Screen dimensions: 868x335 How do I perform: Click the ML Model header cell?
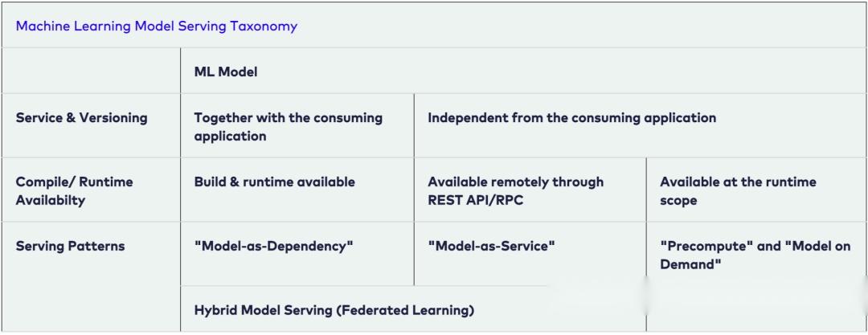(x=523, y=71)
